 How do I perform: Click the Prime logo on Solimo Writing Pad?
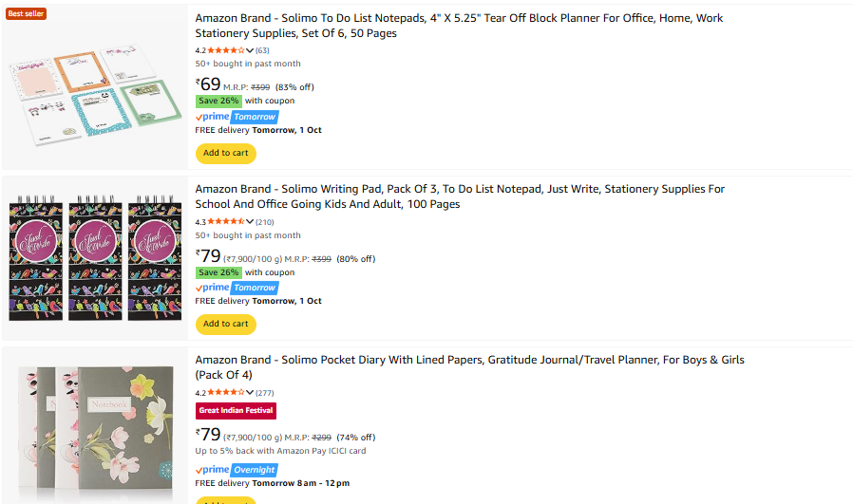tap(213, 288)
